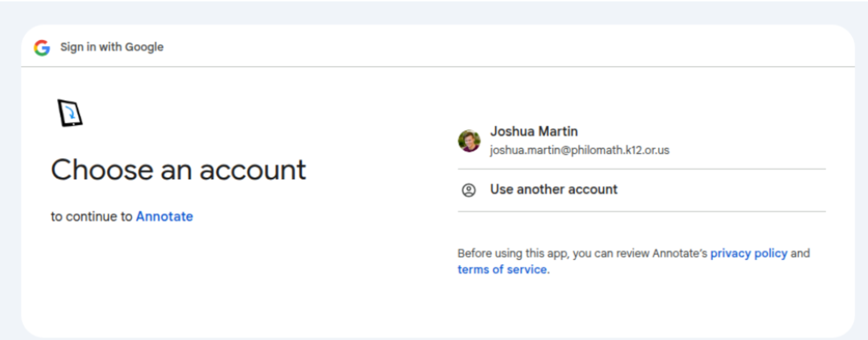Open Annotate's privacy policy link
Screen dimensions: 868x340
(x=749, y=253)
